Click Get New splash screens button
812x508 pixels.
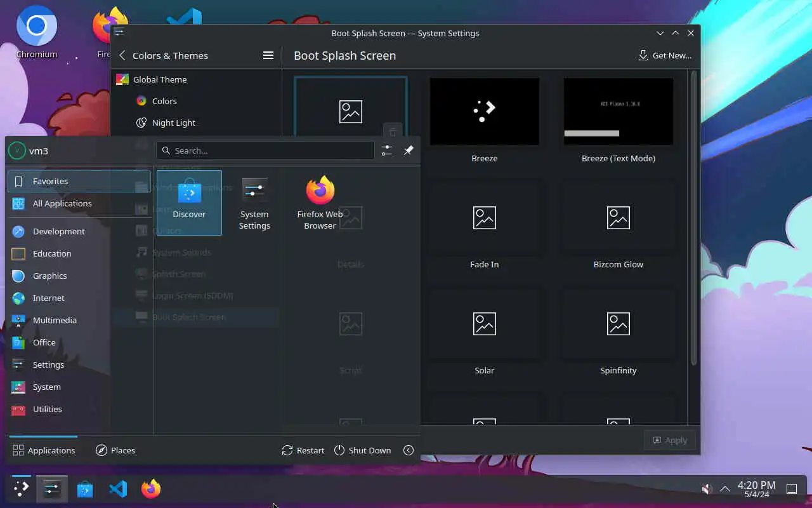665,55
